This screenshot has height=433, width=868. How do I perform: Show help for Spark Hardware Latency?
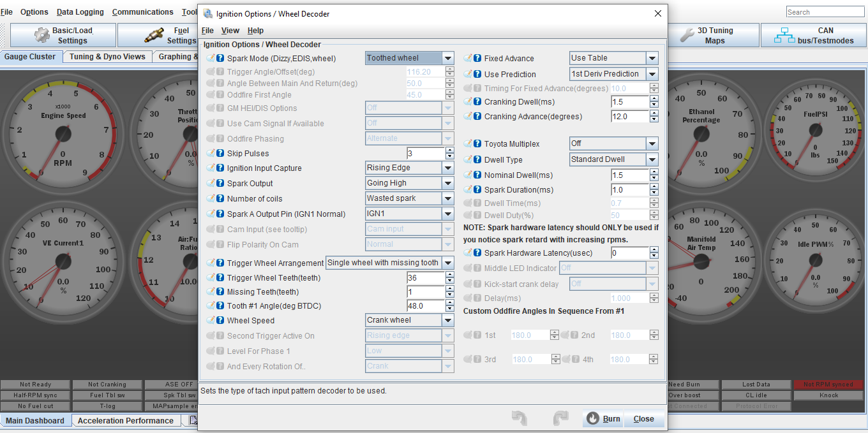[477, 253]
